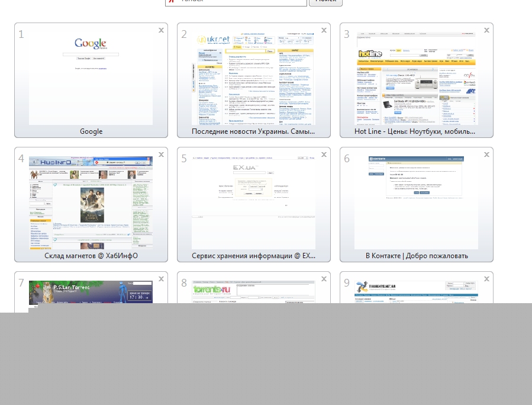Viewport: 532px width, 405px height.
Task: Click the Yandex search input field
Action: pos(236,2)
